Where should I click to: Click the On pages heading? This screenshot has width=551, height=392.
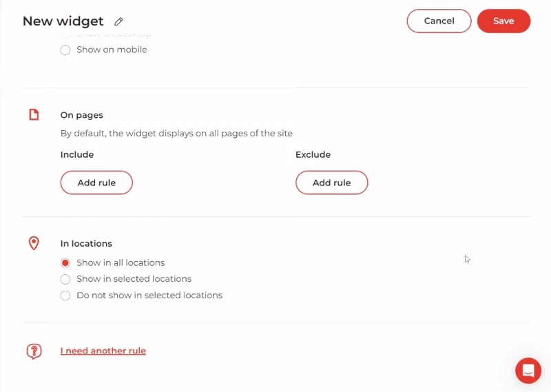[82, 115]
